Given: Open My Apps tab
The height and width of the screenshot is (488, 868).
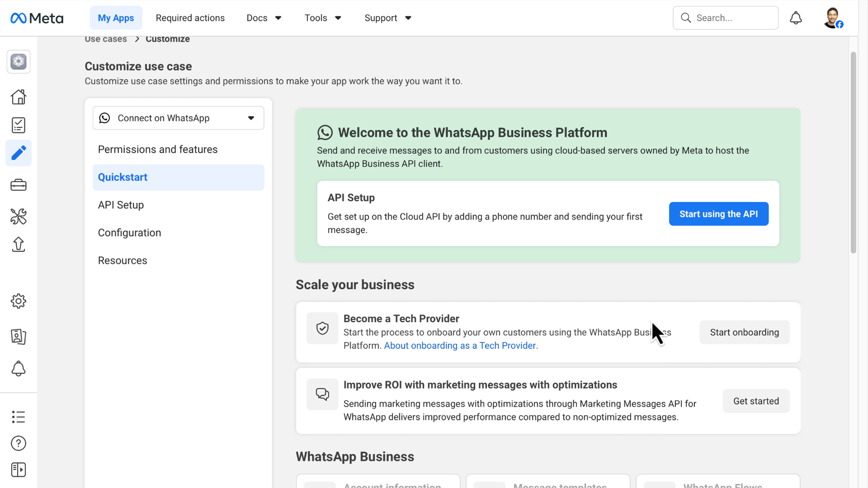Looking at the screenshot, I should coord(116,18).
